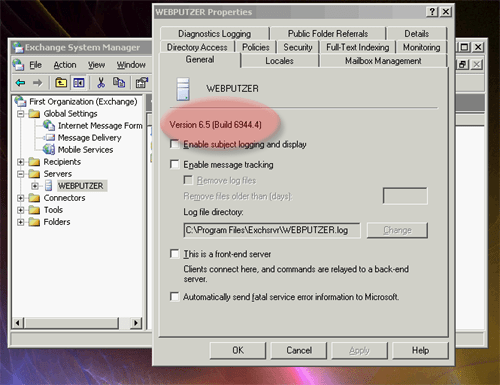Screen dimensions: 500x385
Task: Click the Tools folder icon
Action: pyautogui.click(x=34, y=210)
